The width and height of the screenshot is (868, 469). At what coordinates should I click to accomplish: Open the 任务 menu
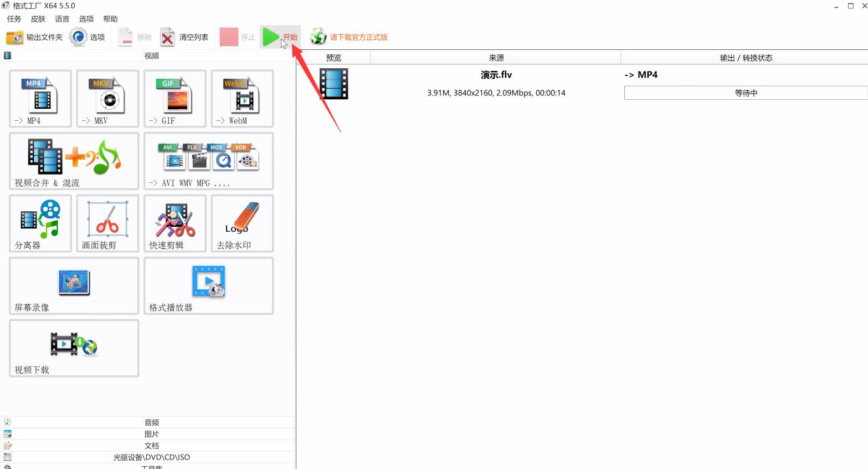point(14,19)
